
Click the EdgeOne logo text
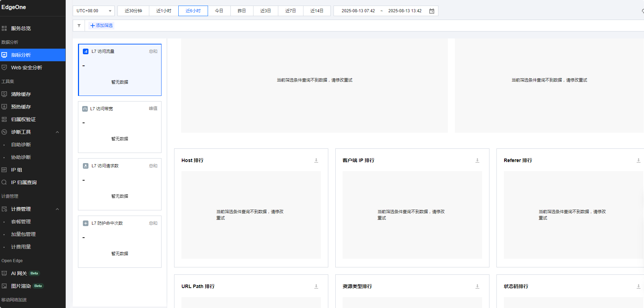[14, 7]
